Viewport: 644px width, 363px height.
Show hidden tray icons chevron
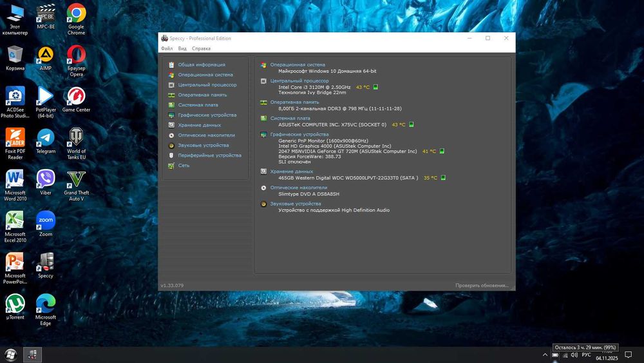545,355
